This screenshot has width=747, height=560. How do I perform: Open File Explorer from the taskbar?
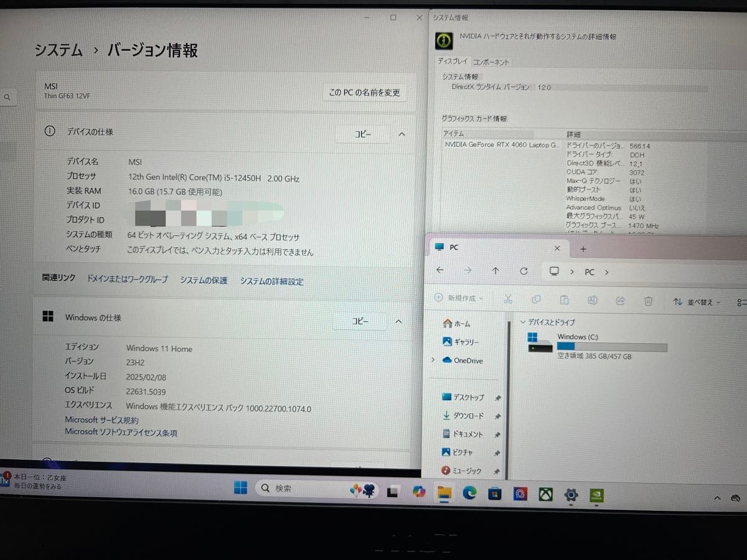(443, 493)
